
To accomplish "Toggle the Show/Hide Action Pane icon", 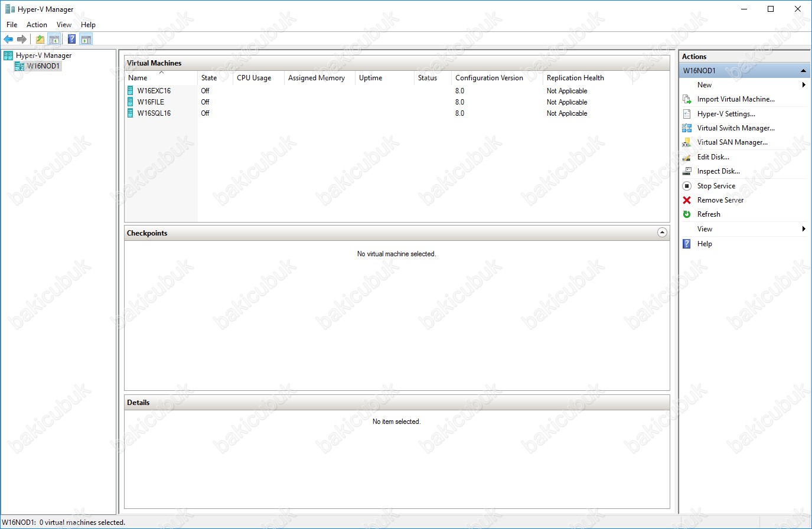I will coord(86,40).
